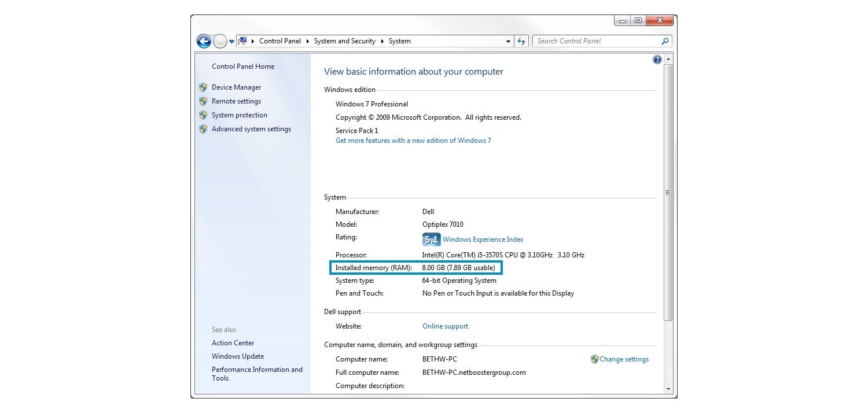Navigate to Control Panel via the breadcrumb

tap(280, 41)
